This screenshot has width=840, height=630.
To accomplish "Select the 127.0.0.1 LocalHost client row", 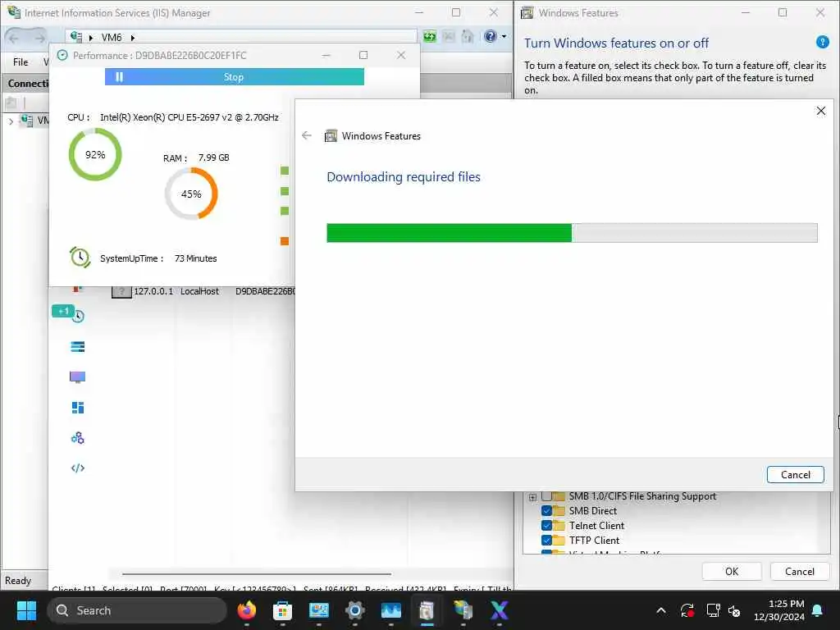I will click(203, 291).
